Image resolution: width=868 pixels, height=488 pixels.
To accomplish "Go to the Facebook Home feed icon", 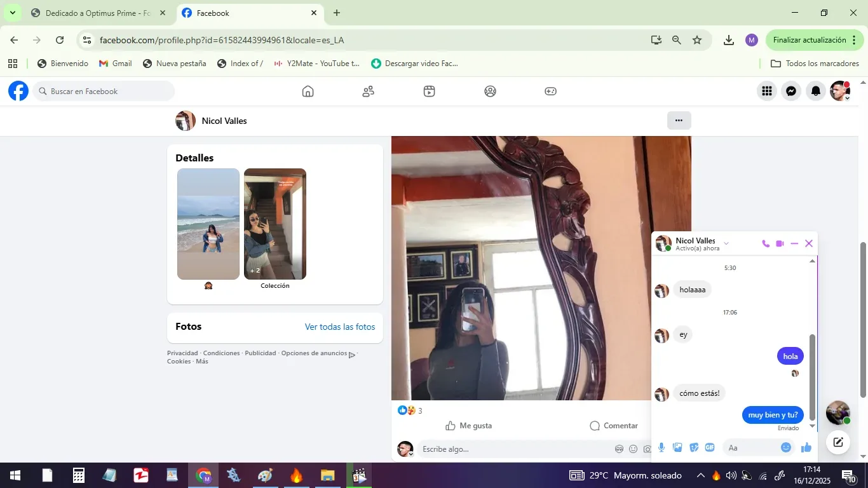I will pos(308,91).
